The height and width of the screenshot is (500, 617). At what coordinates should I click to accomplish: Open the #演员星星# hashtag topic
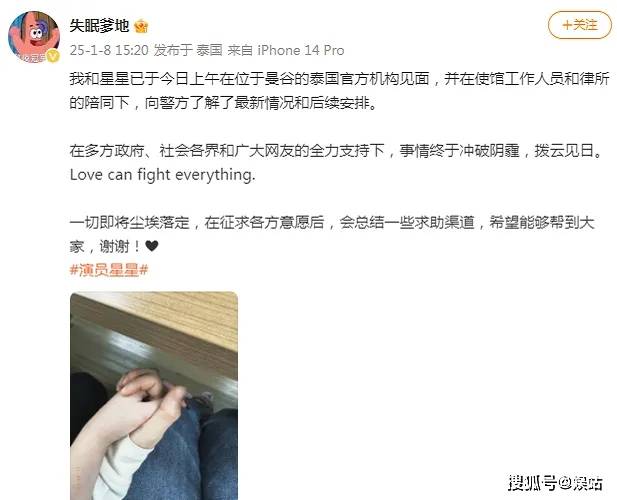[x=109, y=270]
